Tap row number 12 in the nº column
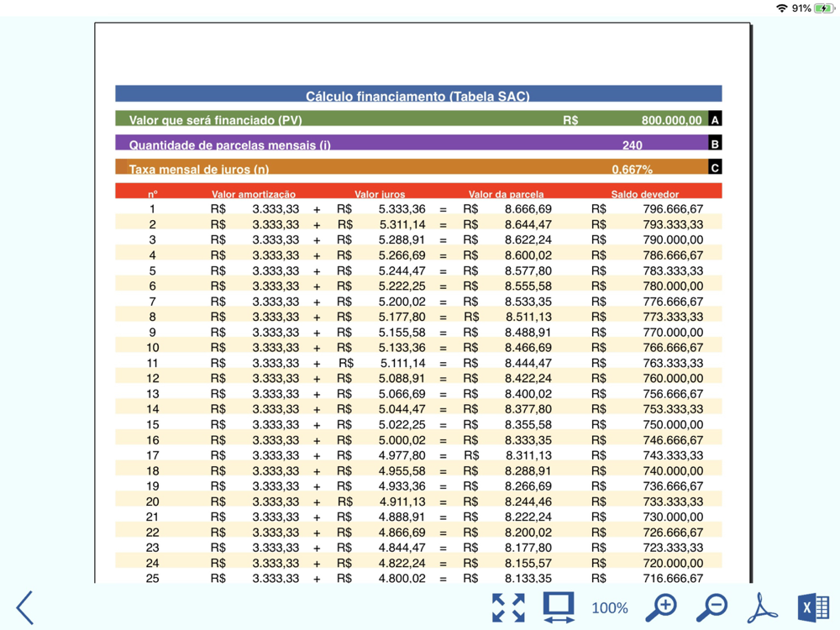 click(153, 378)
